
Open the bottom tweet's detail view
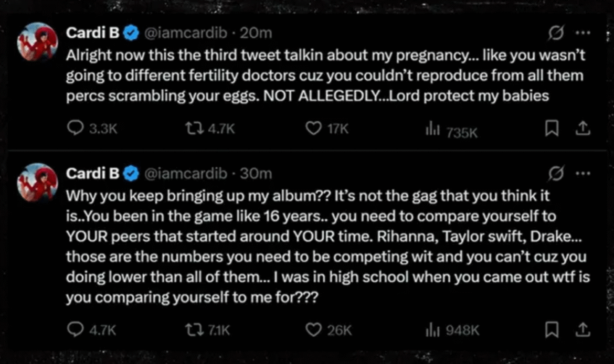(x=315, y=247)
